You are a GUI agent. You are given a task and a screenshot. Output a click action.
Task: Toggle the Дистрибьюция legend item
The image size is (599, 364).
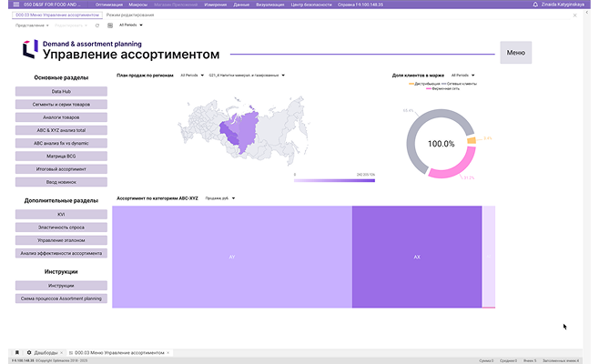pos(426,83)
